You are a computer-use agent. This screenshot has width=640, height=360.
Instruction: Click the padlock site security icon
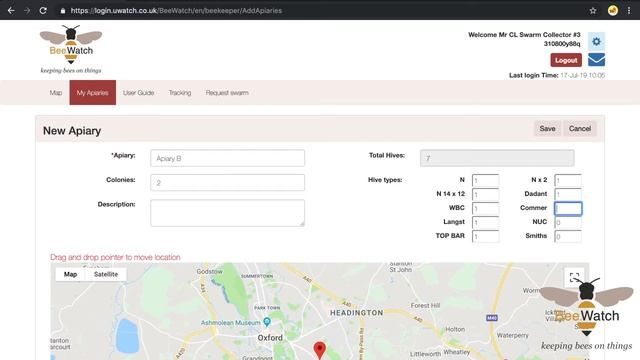point(62,11)
